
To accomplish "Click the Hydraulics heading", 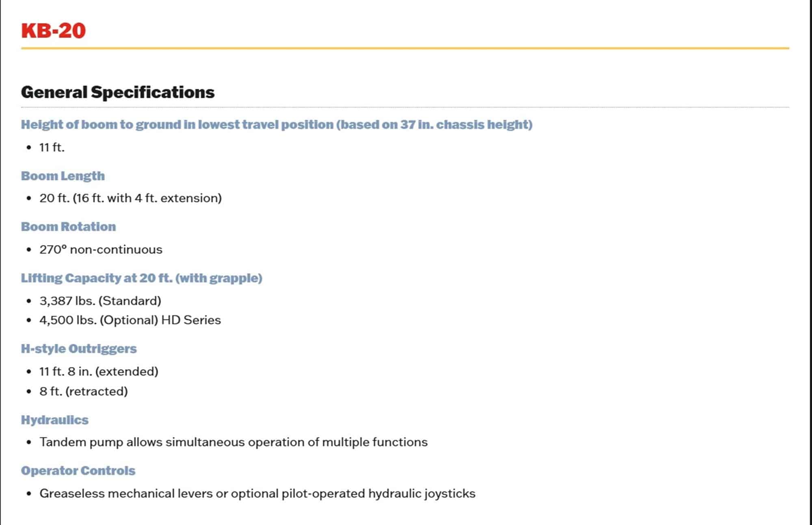I will tap(55, 420).
